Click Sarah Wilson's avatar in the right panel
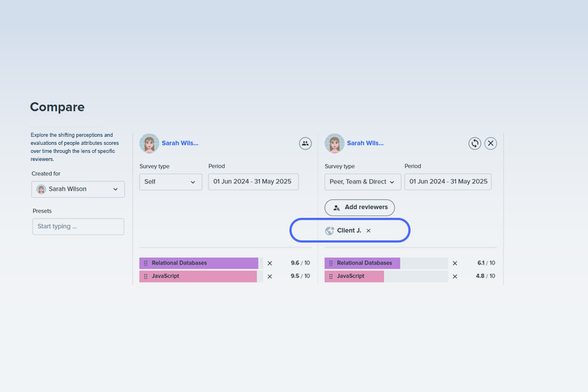This screenshot has width=588, height=392. tap(335, 144)
